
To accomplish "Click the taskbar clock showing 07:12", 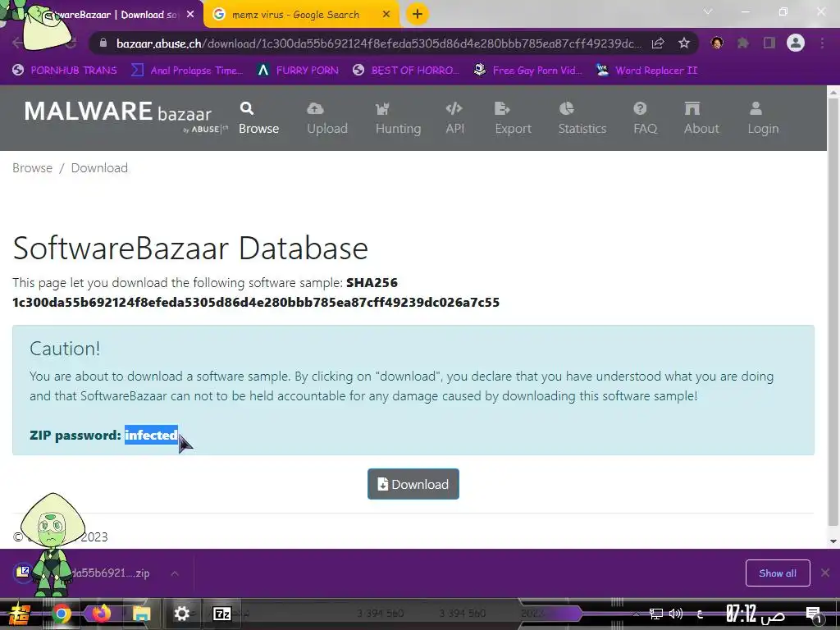I will point(756,614).
